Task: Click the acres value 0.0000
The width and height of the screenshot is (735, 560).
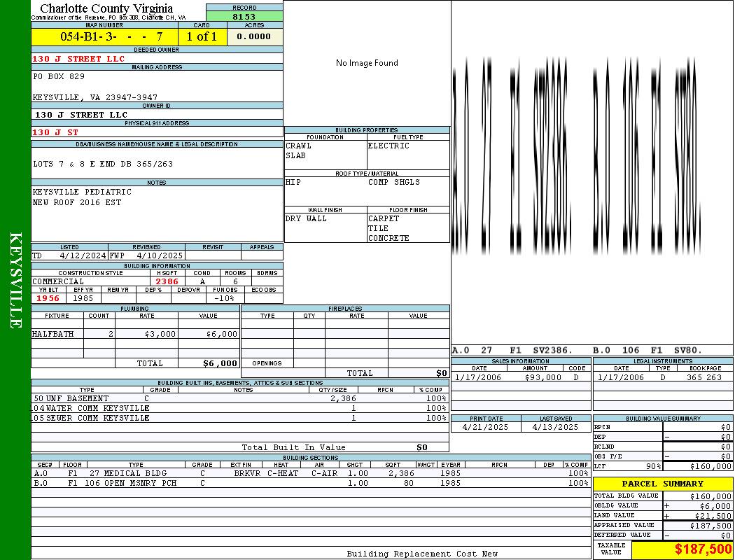Action: (253, 36)
